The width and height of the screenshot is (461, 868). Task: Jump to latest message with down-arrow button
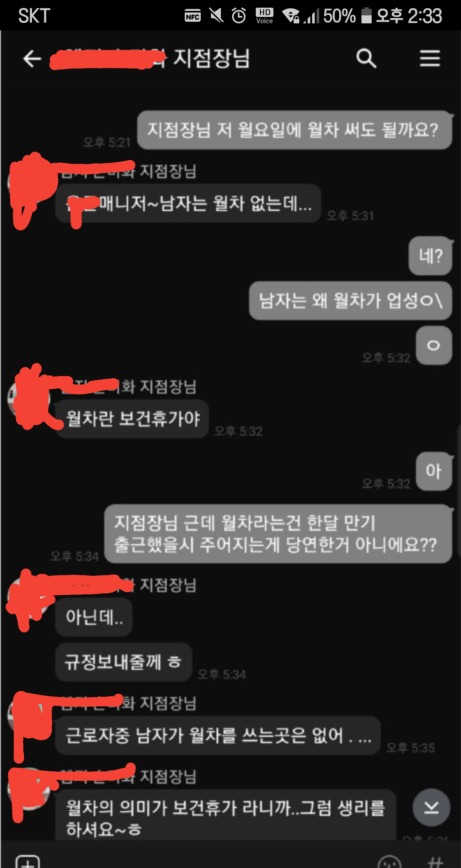(431, 807)
